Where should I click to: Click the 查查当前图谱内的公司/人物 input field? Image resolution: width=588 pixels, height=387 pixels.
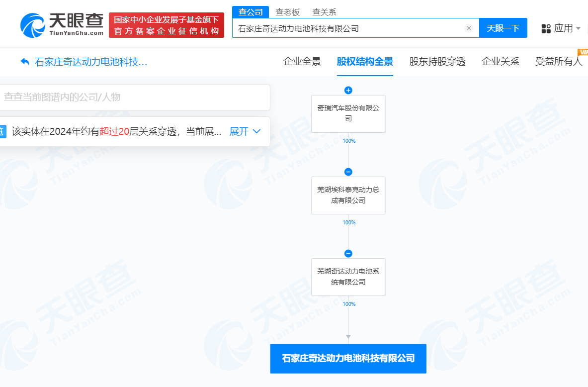coord(135,97)
